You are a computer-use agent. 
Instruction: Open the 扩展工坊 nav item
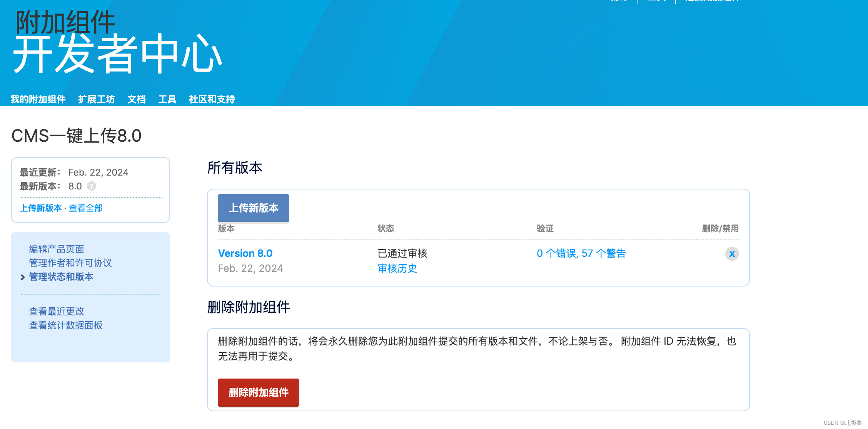[96, 99]
